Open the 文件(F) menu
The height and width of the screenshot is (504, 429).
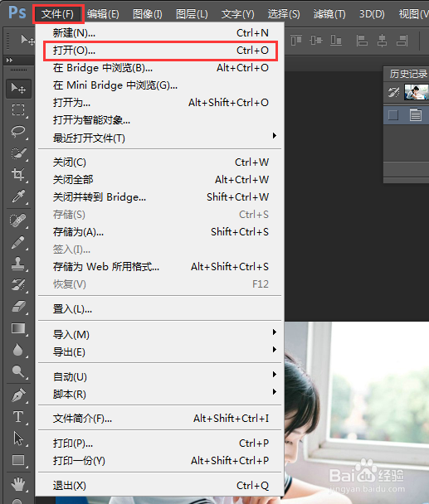[x=58, y=14]
